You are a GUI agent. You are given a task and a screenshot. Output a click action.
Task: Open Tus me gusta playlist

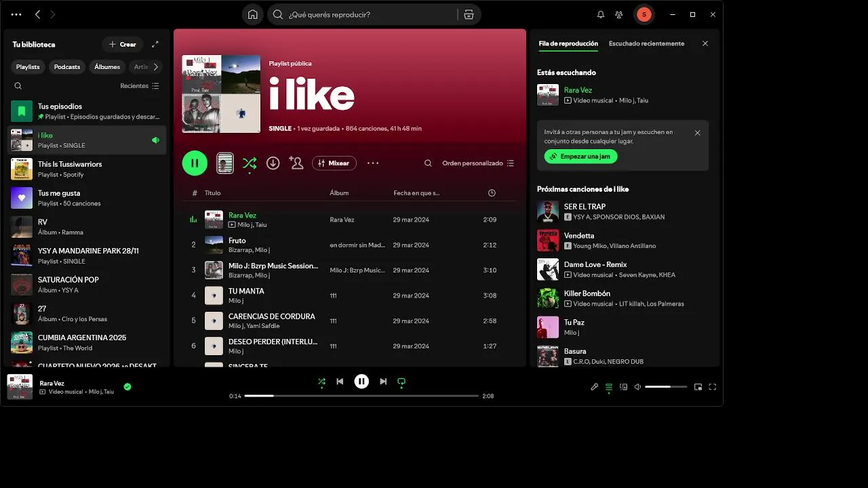pos(87,198)
